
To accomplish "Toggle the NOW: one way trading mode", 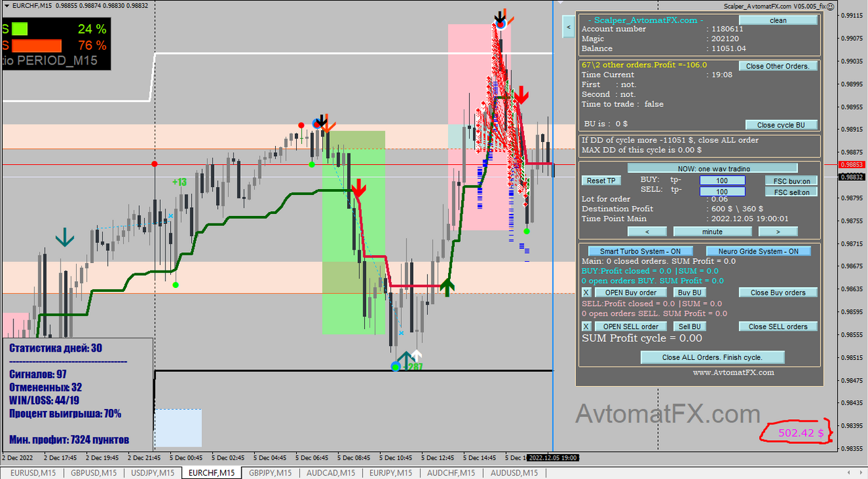I will [713, 168].
